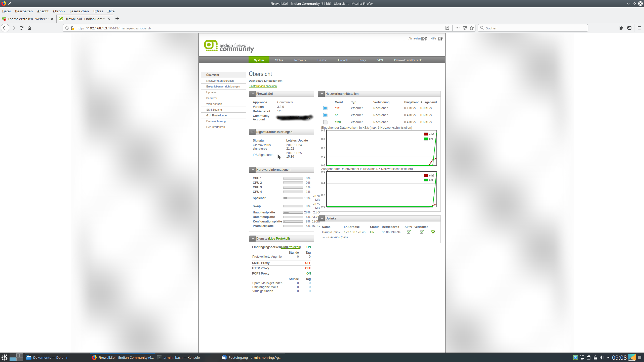Viewport: 644px width, 362px height.
Task: Bookmark page with star icon
Action: pos(472,28)
